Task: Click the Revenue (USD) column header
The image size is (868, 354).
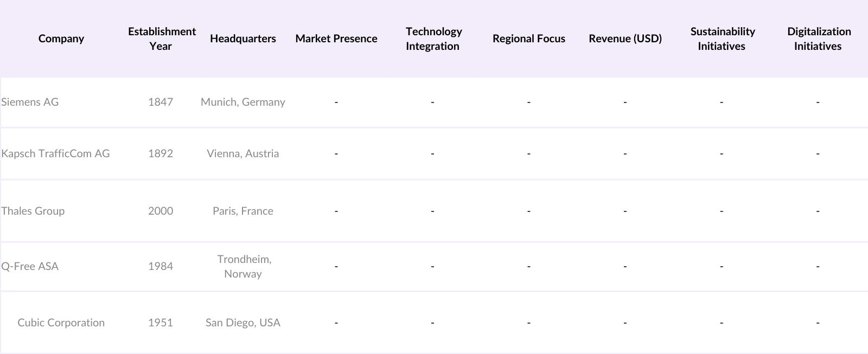Action: tap(625, 38)
